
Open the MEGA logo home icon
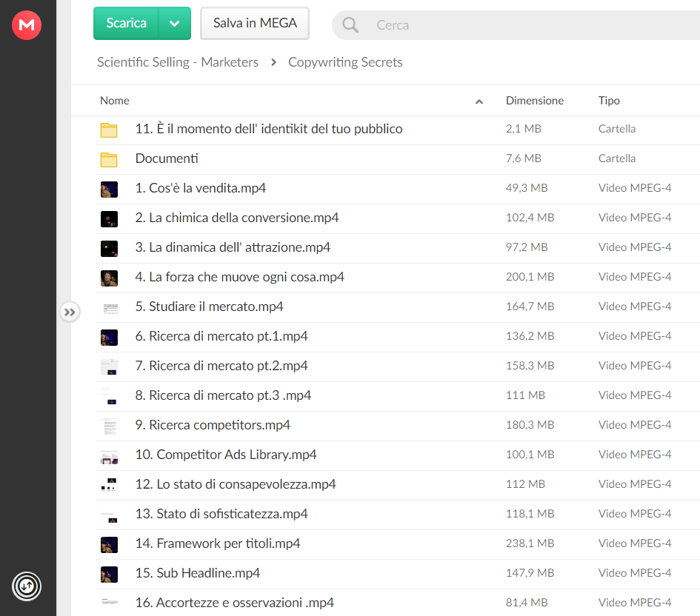(x=27, y=25)
